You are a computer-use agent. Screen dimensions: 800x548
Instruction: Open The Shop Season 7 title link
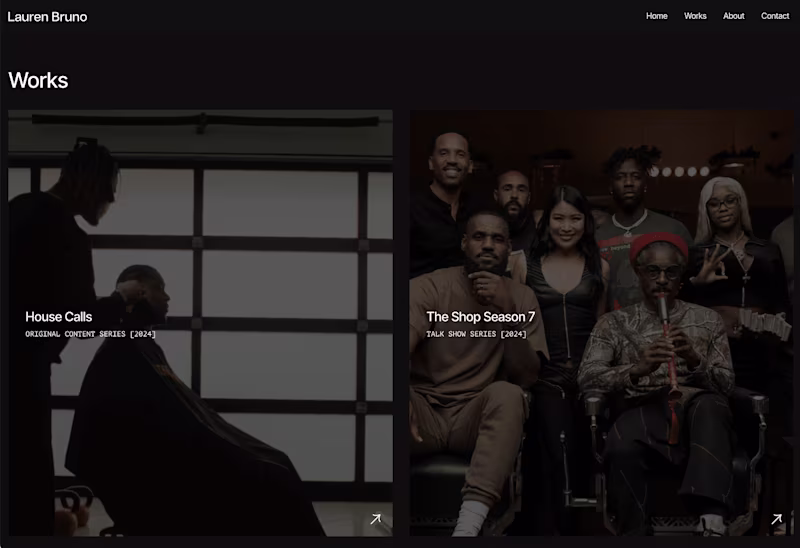click(x=481, y=317)
